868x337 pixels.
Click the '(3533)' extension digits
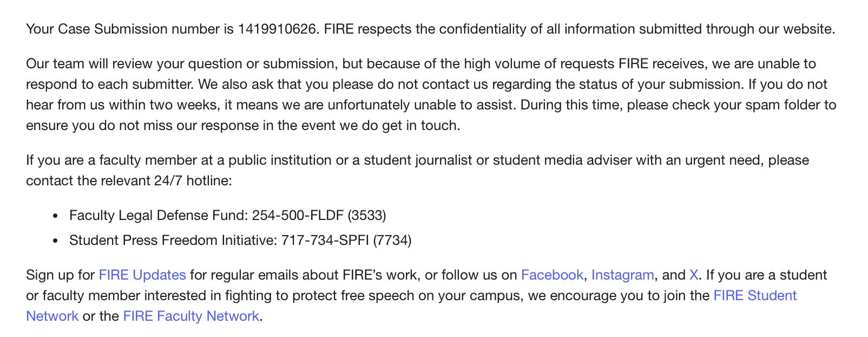pyautogui.click(x=367, y=216)
